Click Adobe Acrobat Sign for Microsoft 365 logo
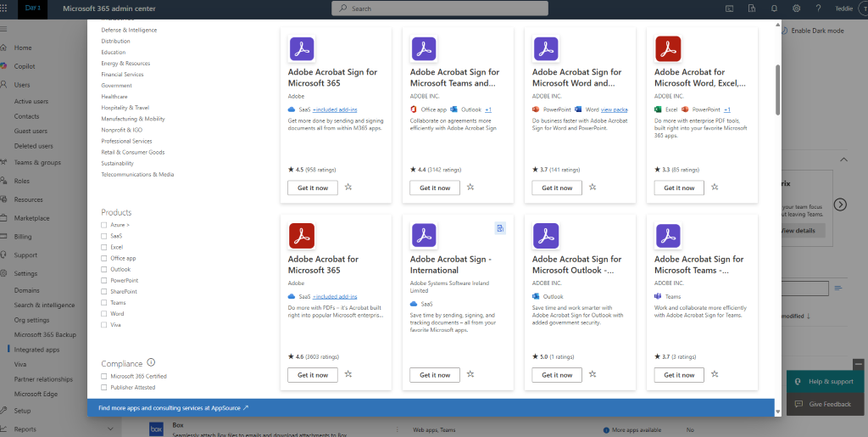 [x=302, y=48]
